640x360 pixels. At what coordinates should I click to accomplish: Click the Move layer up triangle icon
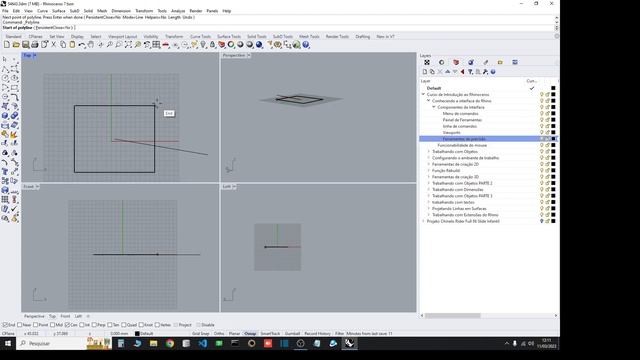tap(447, 72)
